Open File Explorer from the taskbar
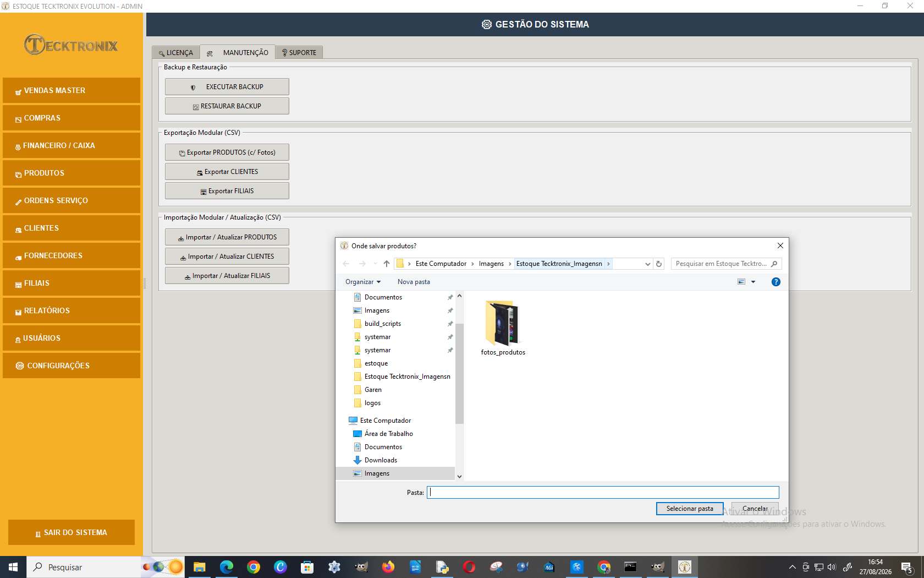Screen dimensions: 924x578 pos(199,567)
